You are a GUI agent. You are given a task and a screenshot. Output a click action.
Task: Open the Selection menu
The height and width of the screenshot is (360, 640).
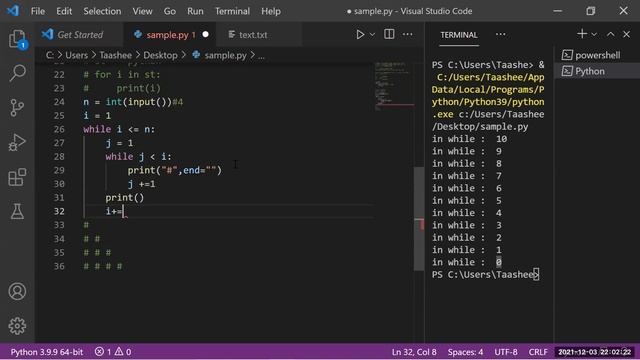[102, 11]
